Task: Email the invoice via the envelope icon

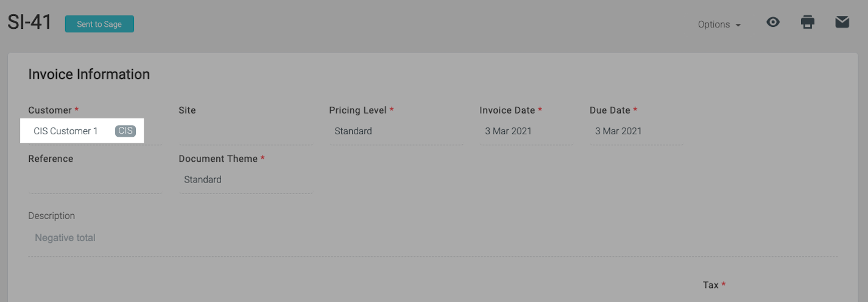Action: [x=842, y=23]
